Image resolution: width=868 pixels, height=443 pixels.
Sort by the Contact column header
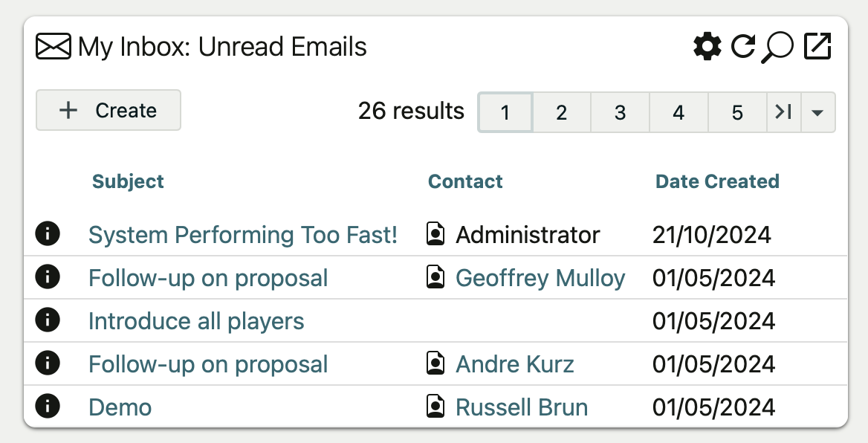click(x=465, y=181)
